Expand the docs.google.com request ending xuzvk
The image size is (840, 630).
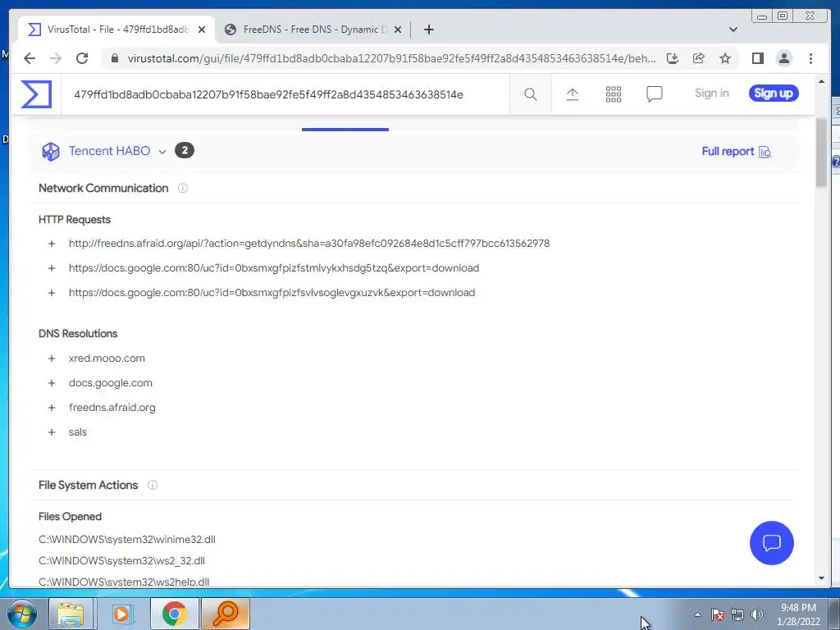52,293
